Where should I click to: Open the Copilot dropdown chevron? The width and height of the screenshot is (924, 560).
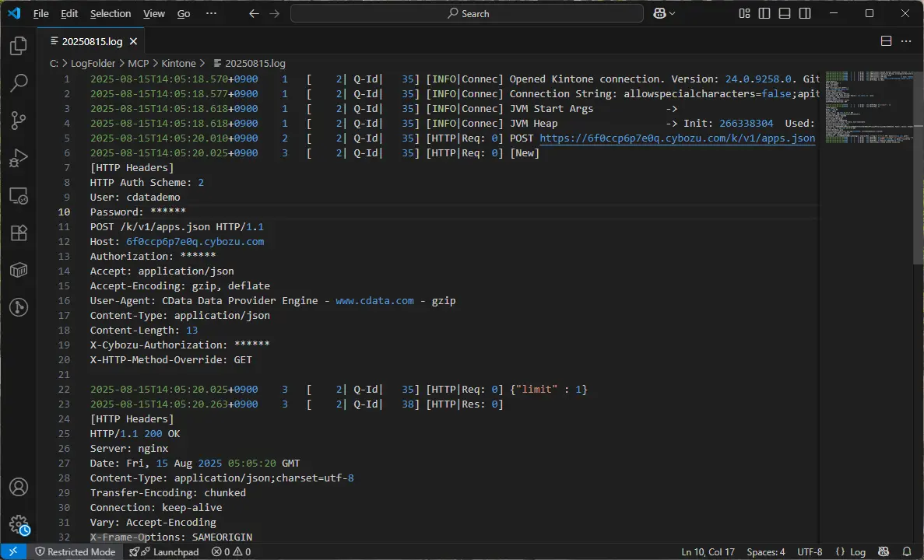click(671, 13)
